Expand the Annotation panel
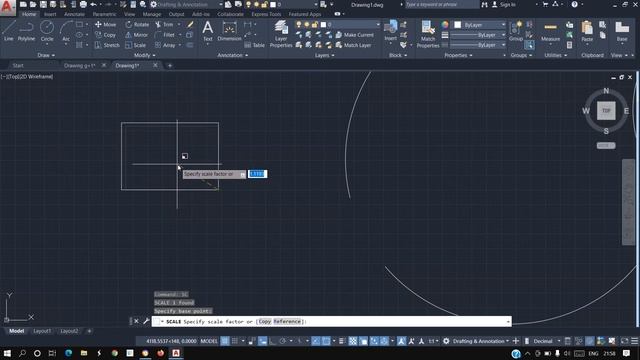Image resolution: width=640 pixels, height=360 pixels. coord(233,55)
